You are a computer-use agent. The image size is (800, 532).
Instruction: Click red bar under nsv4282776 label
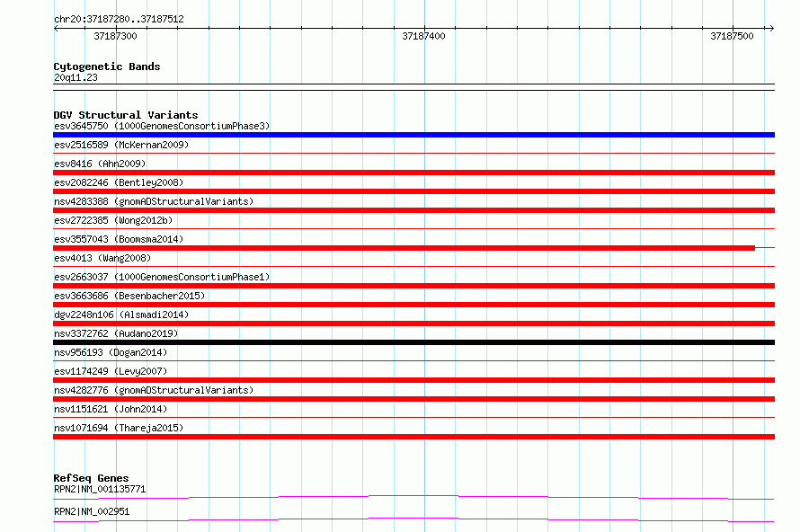coord(413,399)
